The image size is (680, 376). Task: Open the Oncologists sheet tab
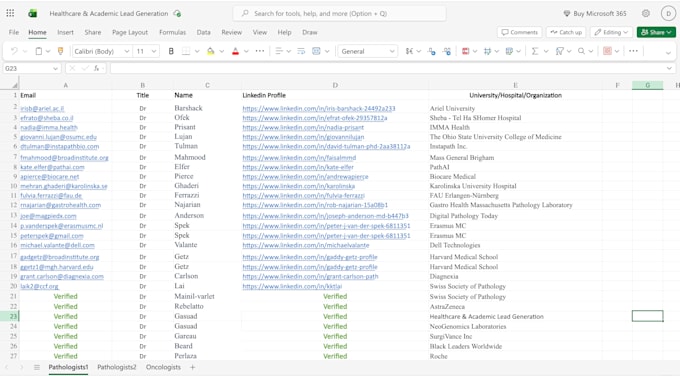[x=163, y=367]
